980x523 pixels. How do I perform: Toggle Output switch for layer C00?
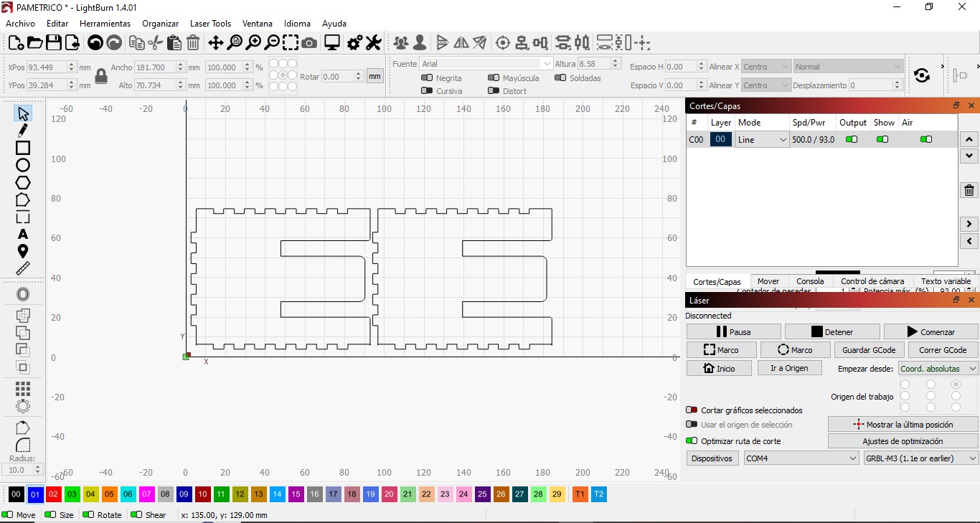tap(852, 140)
